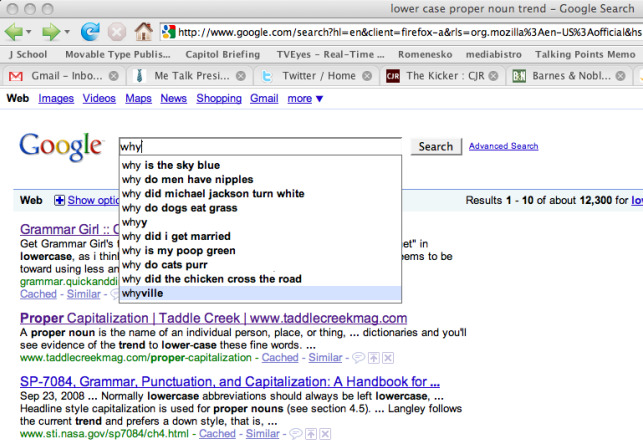Click the Forward navigation arrow
The image size is (643, 441).
pyautogui.click(x=50, y=31)
